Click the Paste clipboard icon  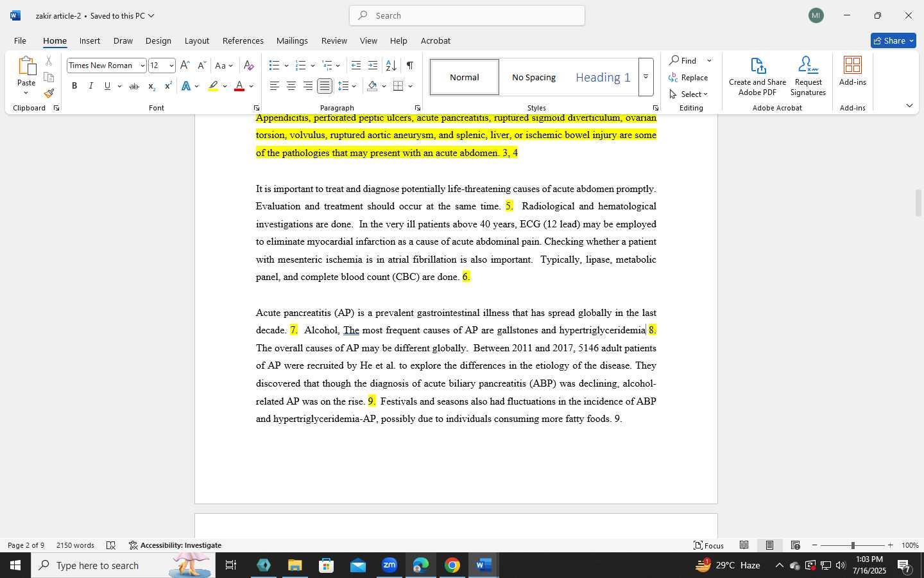[26, 66]
